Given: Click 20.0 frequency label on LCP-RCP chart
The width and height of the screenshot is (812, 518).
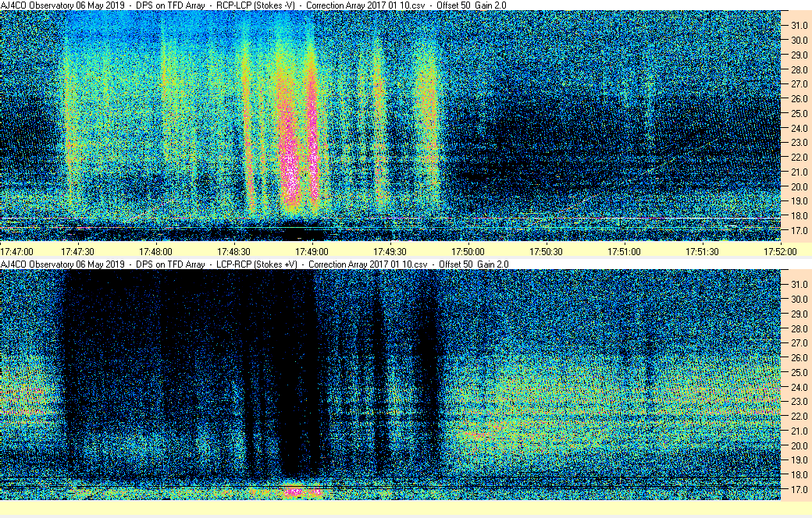Looking at the screenshot, I should 799,445.
